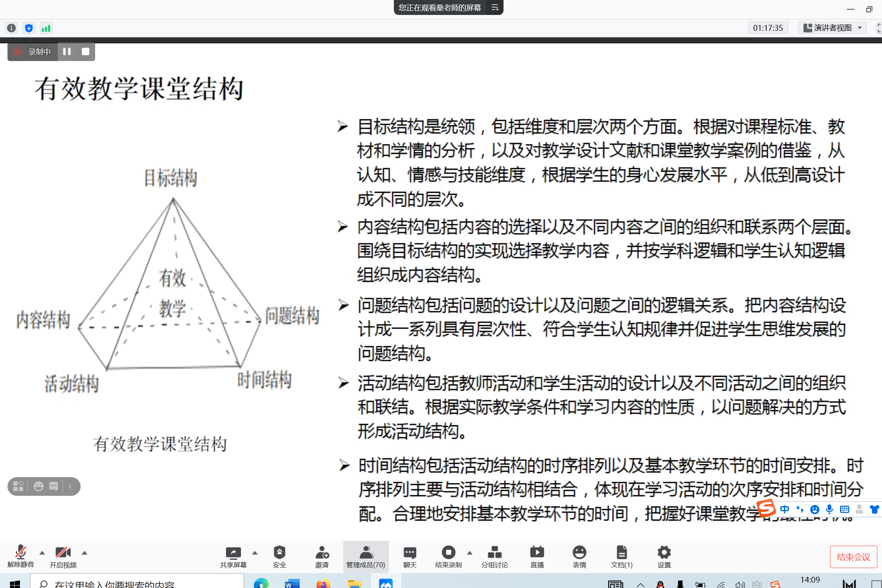Image resolution: width=882 pixels, height=588 pixels.
Task: Open the Presenter View (演讲者视图) dropdown
Action: (x=832, y=28)
